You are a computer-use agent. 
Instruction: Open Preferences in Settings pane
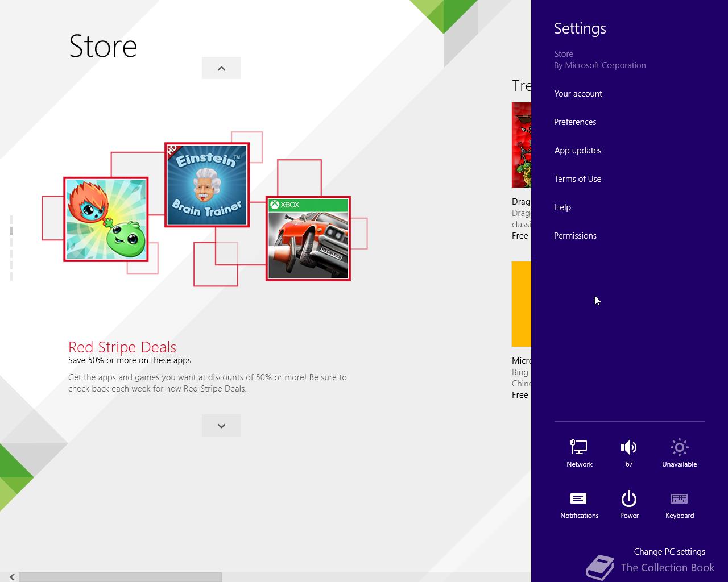[x=575, y=122]
